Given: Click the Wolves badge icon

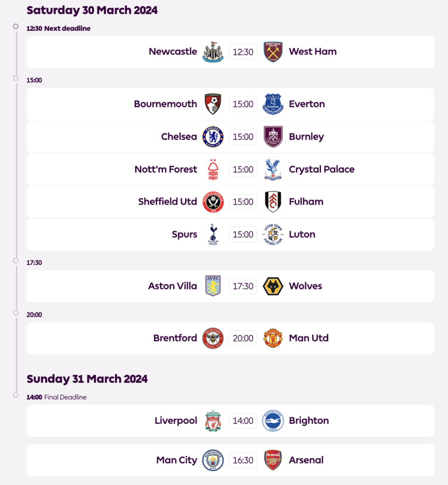Looking at the screenshot, I should (273, 286).
